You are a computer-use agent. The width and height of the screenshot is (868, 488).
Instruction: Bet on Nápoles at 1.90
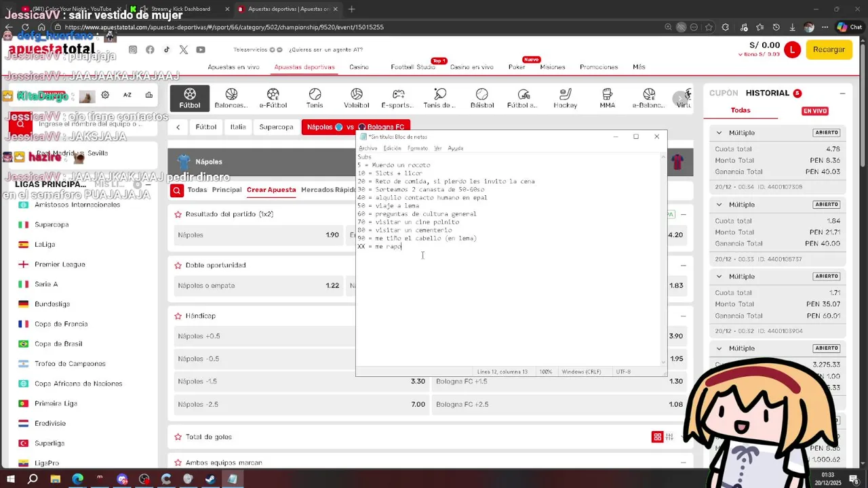pos(258,235)
